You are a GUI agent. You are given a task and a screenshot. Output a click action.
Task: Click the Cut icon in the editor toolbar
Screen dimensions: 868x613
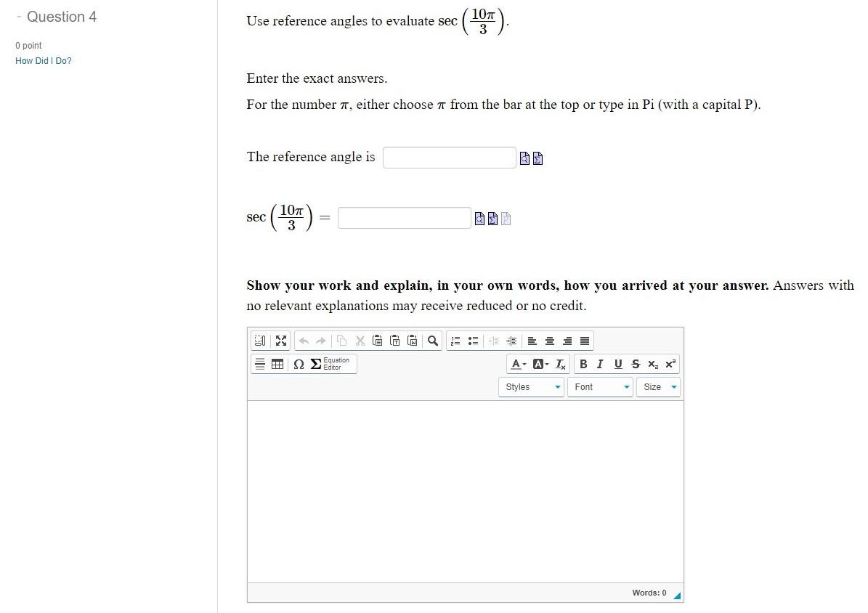(x=359, y=340)
